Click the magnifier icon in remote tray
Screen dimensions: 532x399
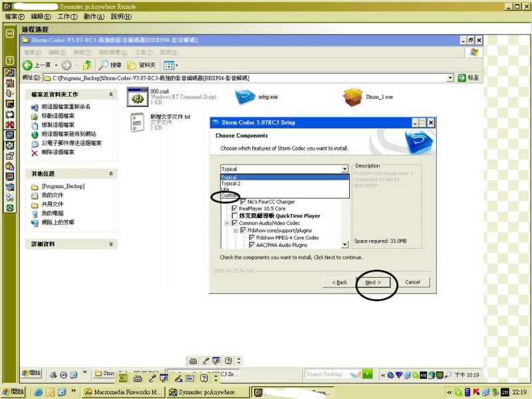click(448, 375)
